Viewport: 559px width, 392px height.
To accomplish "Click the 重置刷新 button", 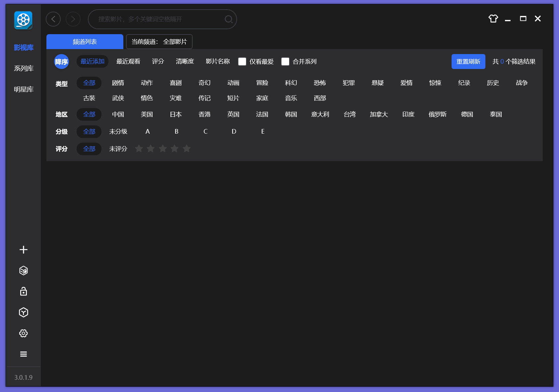I will [468, 61].
